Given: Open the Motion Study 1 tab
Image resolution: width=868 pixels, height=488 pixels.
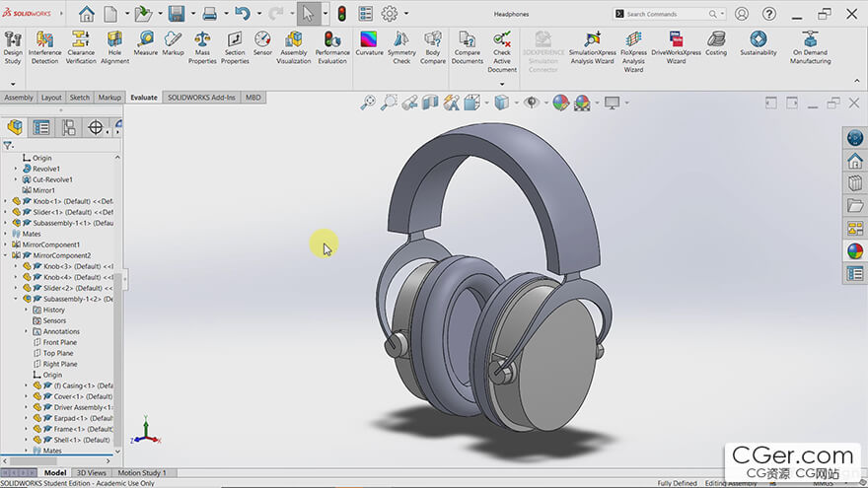Looking at the screenshot, I should click(x=142, y=472).
